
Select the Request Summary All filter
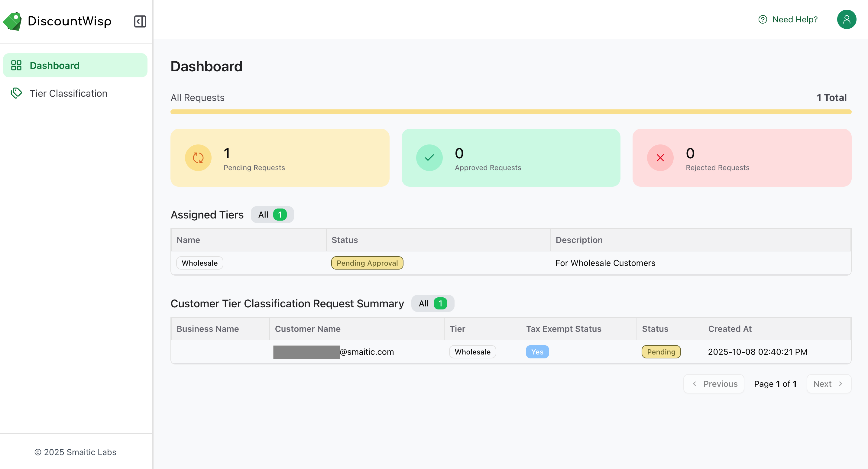[x=432, y=304]
